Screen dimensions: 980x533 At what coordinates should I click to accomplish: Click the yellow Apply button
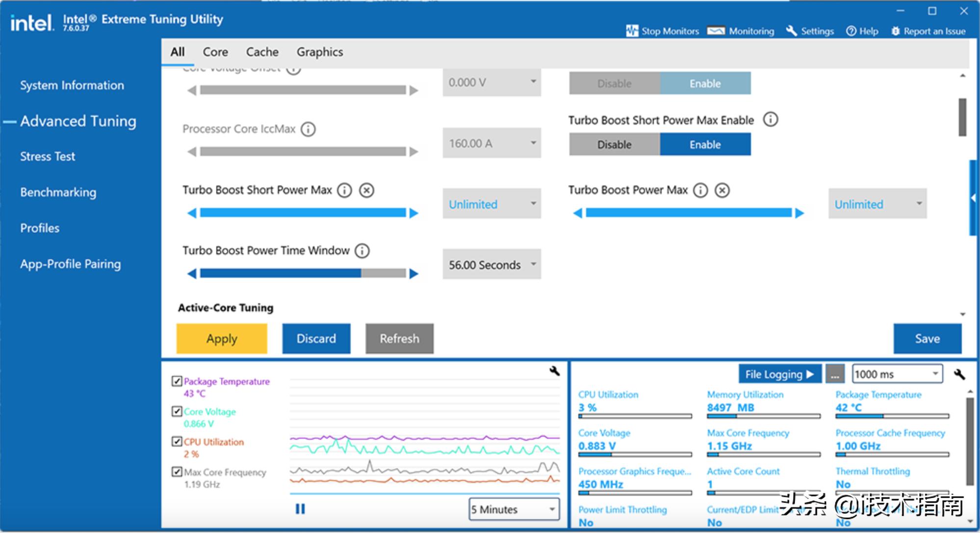point(222,339)
